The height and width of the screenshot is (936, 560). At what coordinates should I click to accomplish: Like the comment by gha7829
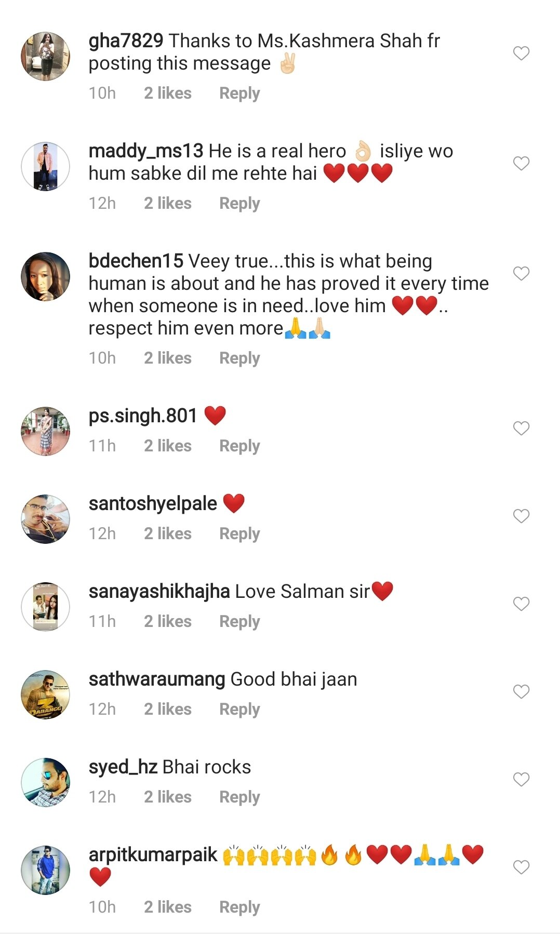point(521,54)
